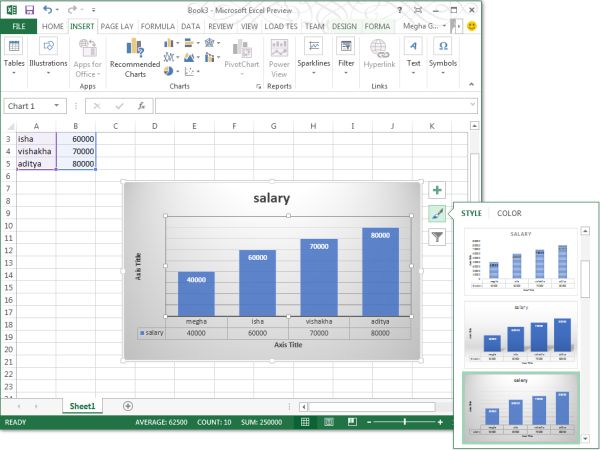Select cell containing vishakha

click(x=36, y=151)
